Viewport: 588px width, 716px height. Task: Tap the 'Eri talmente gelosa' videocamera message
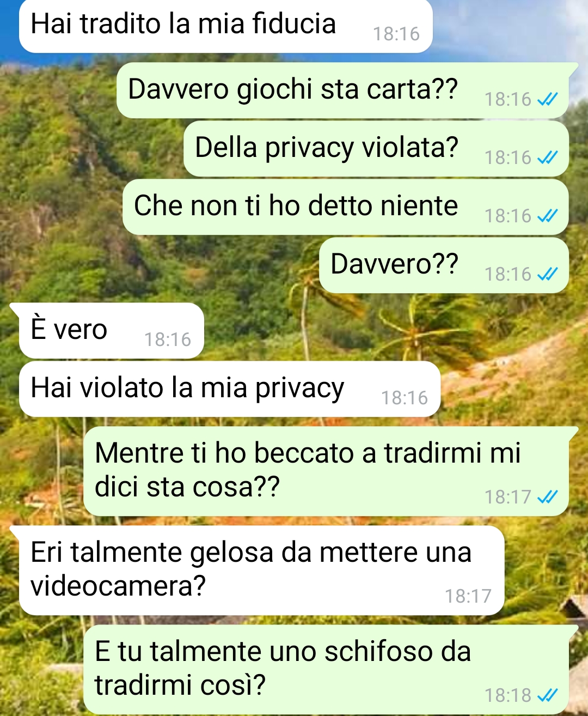click(261, 571)
